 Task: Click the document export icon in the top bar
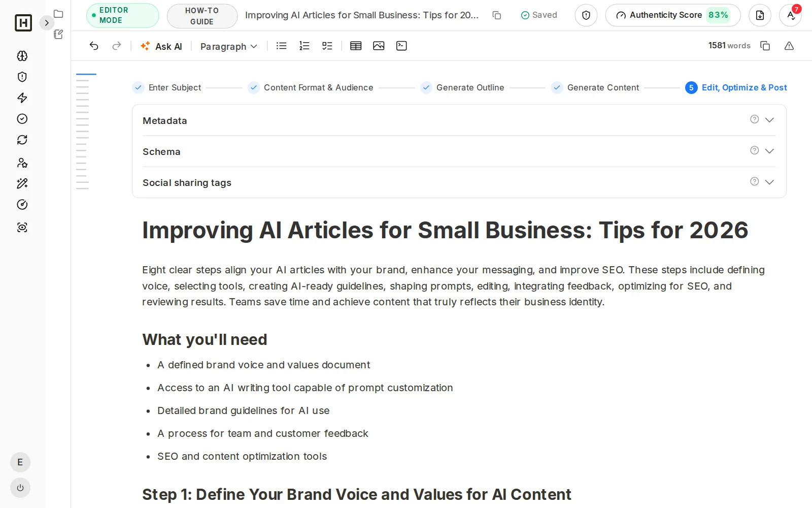point(760,15)
